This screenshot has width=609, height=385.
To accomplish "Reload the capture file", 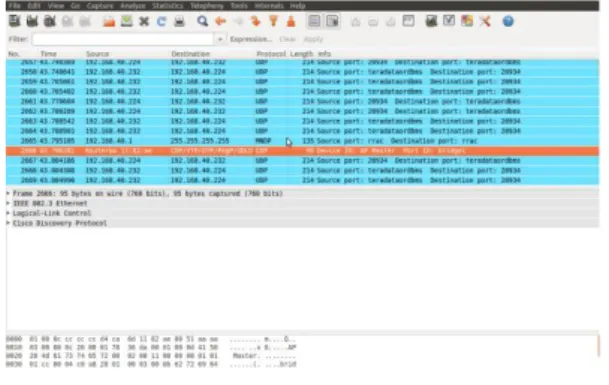I will [x=162, y=21].
